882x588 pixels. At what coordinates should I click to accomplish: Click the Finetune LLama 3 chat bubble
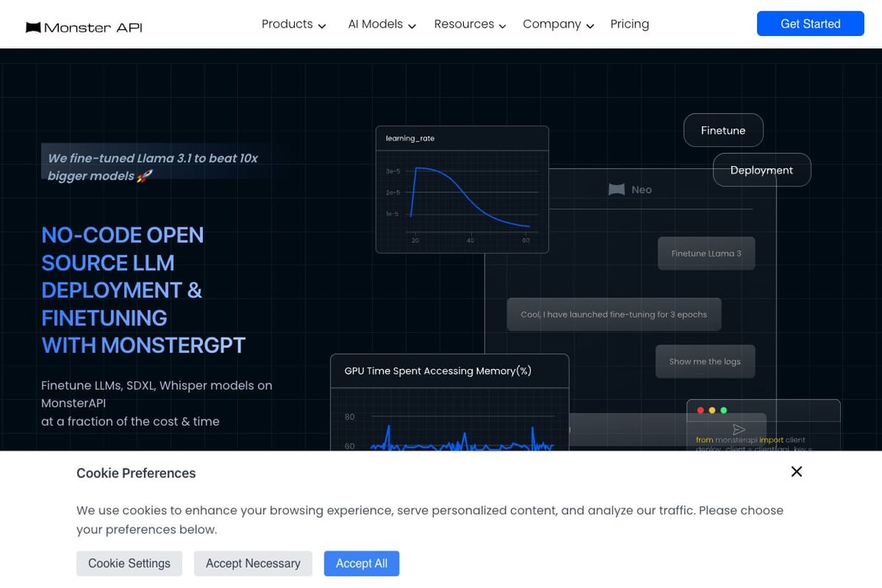(706, 253)
